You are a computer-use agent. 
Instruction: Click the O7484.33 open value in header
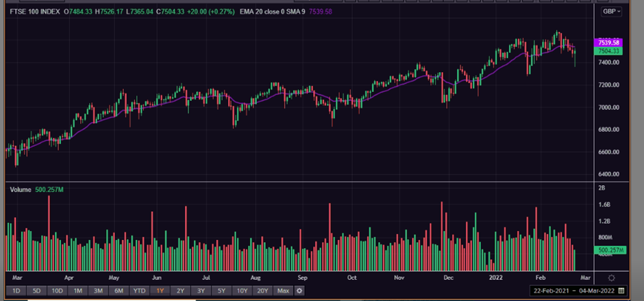[x=79, y=12]
